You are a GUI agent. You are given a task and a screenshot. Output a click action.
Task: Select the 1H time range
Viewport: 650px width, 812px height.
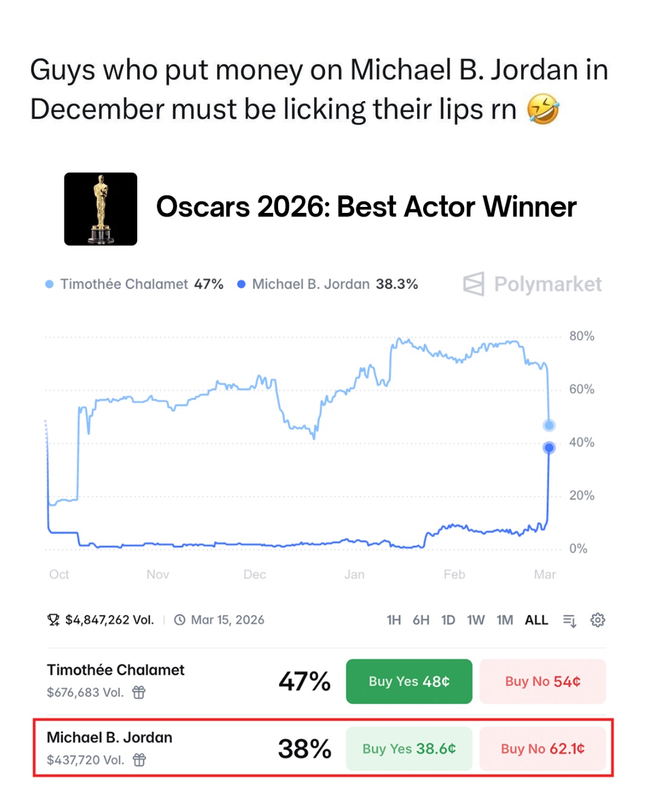tap(394, 620)
